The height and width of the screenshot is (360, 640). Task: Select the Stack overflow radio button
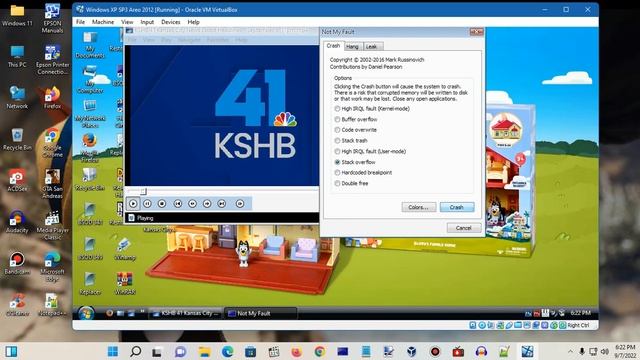pyautogui.click(x=355, y=162)
